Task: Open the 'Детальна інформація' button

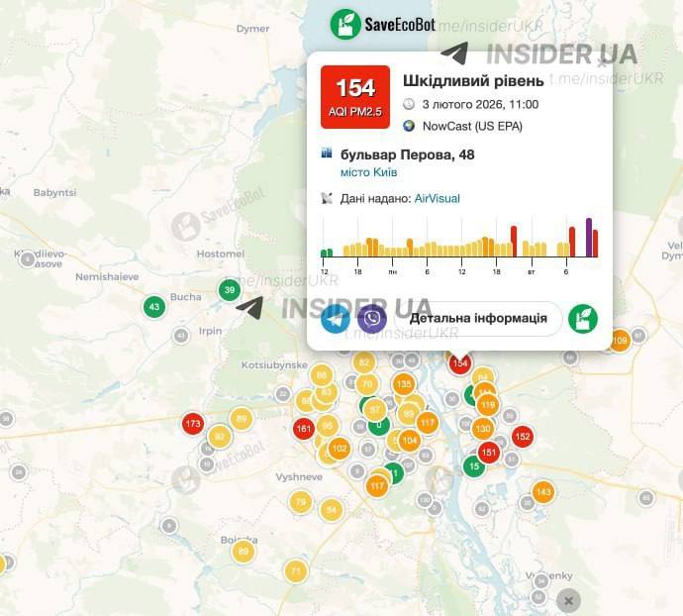Action: click(x=478, y=319)
